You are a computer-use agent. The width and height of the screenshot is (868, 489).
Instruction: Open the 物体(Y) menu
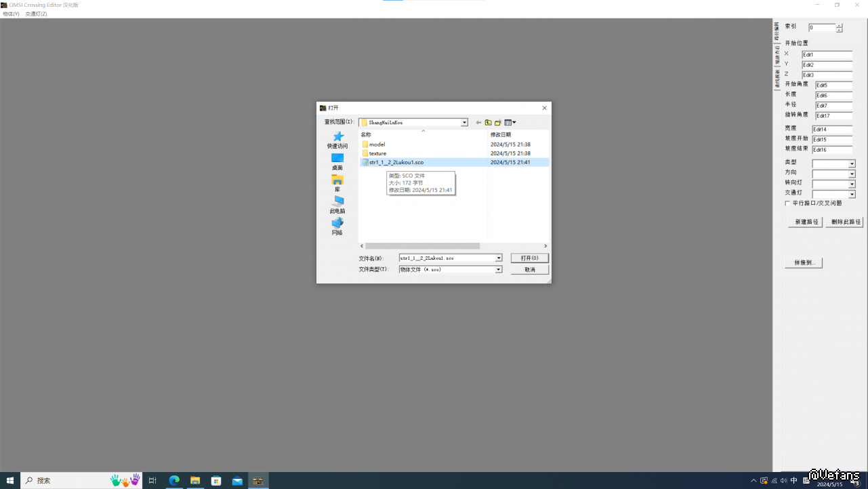[x=11, y=14]
